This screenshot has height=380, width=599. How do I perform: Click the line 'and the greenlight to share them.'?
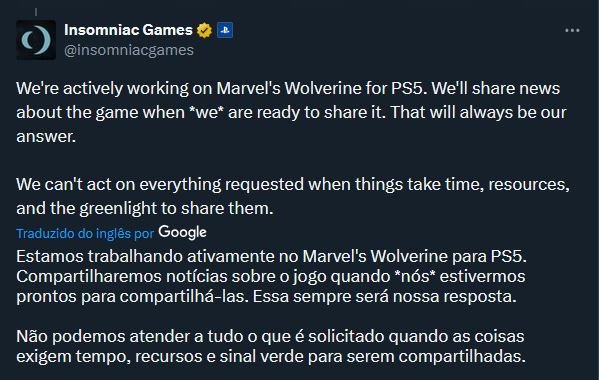pyautogui.click(x=145, y=209)
